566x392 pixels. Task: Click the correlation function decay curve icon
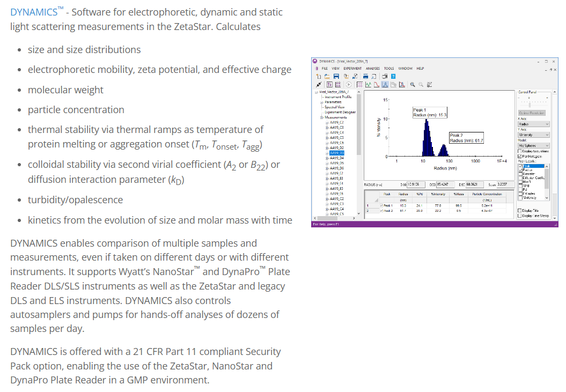tap(377, 84)
